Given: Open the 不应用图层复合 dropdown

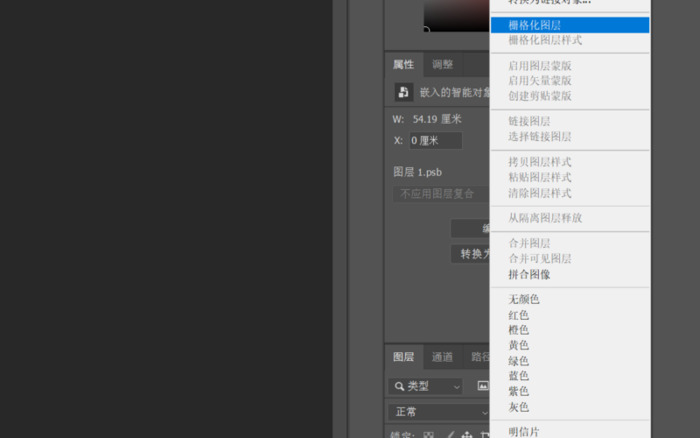Looking at the screenshot, I should click(x=441, y=194).
